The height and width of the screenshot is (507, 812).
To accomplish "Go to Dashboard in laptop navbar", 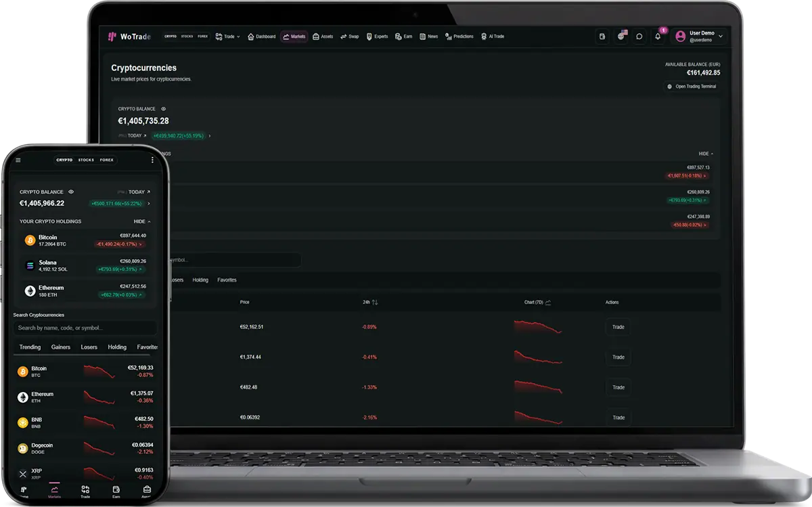I will pos(262,37).
